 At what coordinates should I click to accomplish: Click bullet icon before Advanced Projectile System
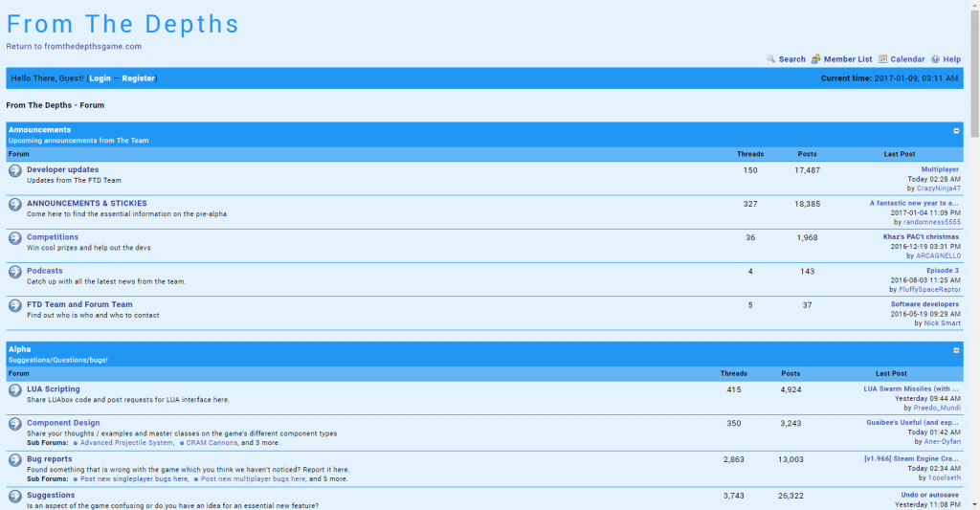(x=75, y=443)
